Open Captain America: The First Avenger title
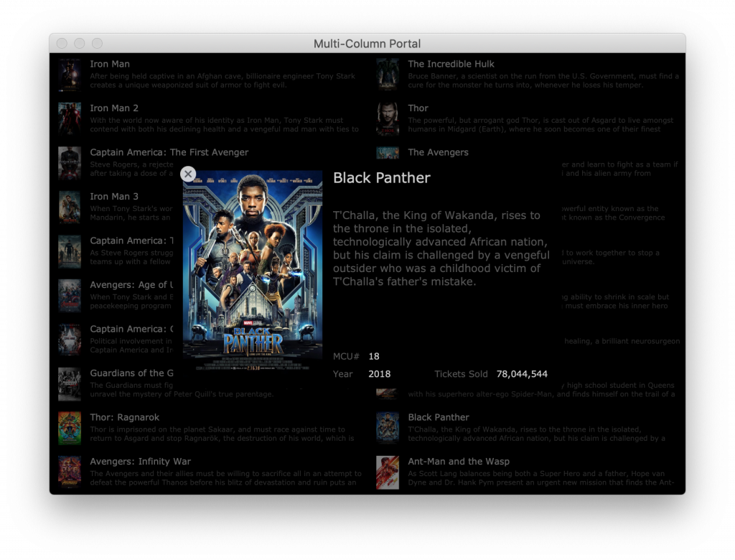This screenshot has width=735, height=560. pos(169,152)
